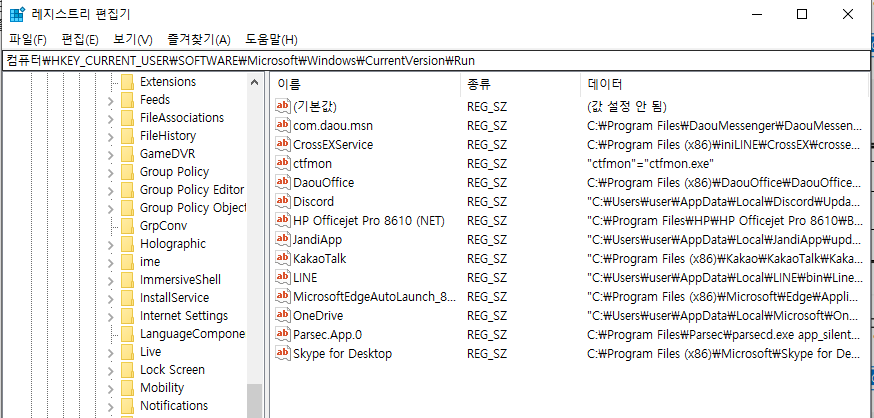The height and width of the screenshot is (418, 874).
Task: Select the string icon of (기본값) value
Action: (x=284, y=106)
